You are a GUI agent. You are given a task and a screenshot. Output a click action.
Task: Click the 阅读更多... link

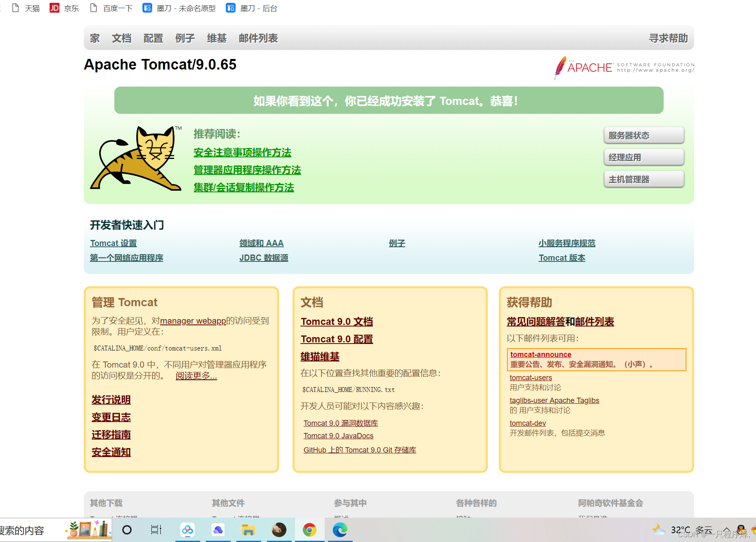coord(196,376)
